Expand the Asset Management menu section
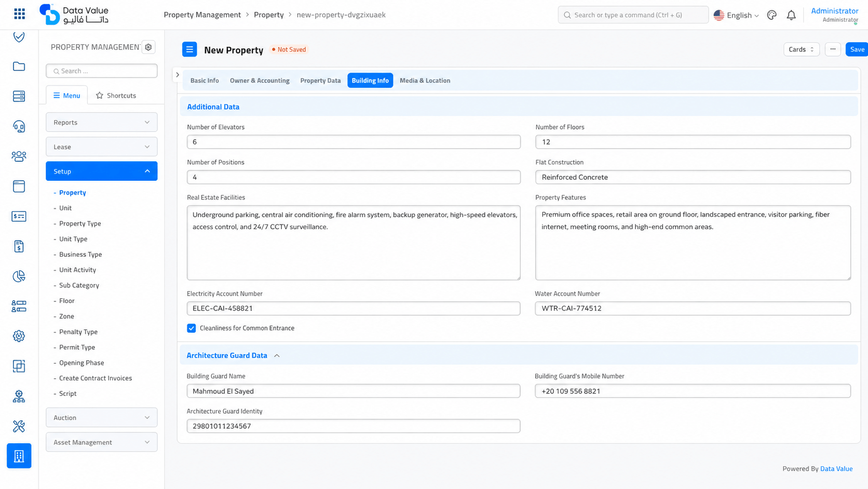Screen dimensions: 868x489 pyautogui.click(x=102, y=442)
